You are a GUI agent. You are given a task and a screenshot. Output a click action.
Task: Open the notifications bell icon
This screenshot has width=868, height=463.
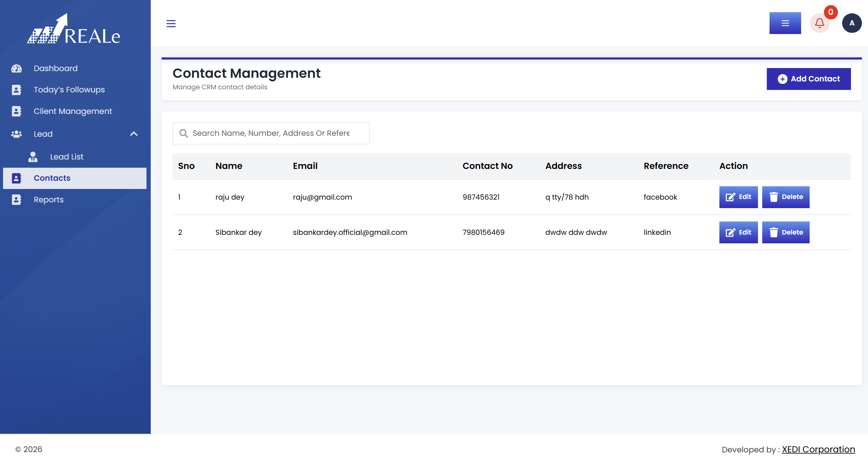pos(819,23)
